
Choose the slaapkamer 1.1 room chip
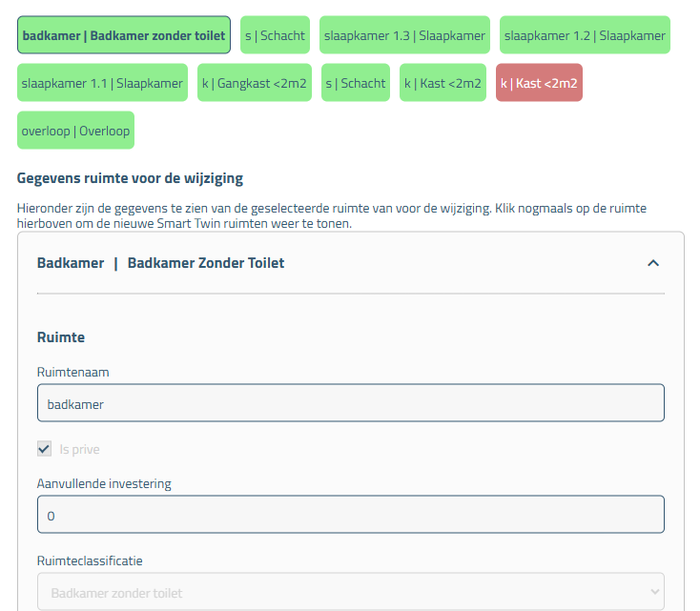(102, 83)
